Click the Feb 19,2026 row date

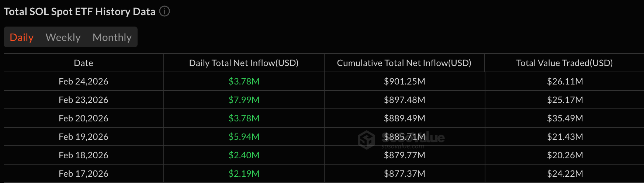83,137
